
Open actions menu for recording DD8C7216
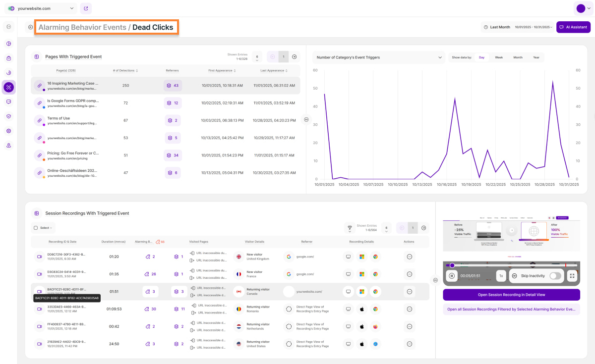pos(410,257)
